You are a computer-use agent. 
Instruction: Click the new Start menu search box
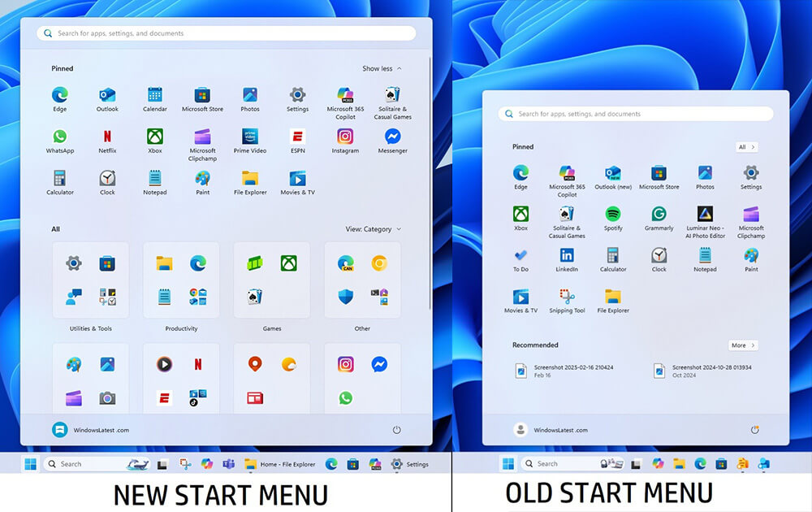point(227,33)
